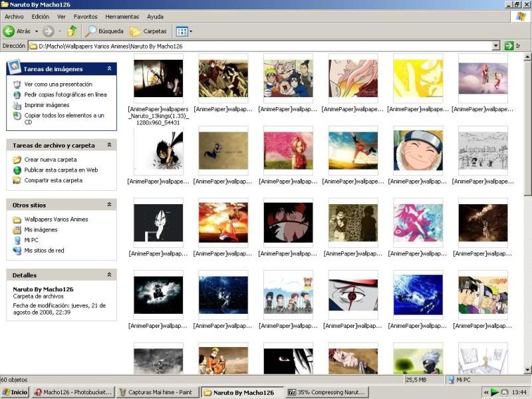This screenshot has height=399, width=532.
Task: Click the 'Pedir copias fotográficas en línea' icon
Action: pos(17,94)
